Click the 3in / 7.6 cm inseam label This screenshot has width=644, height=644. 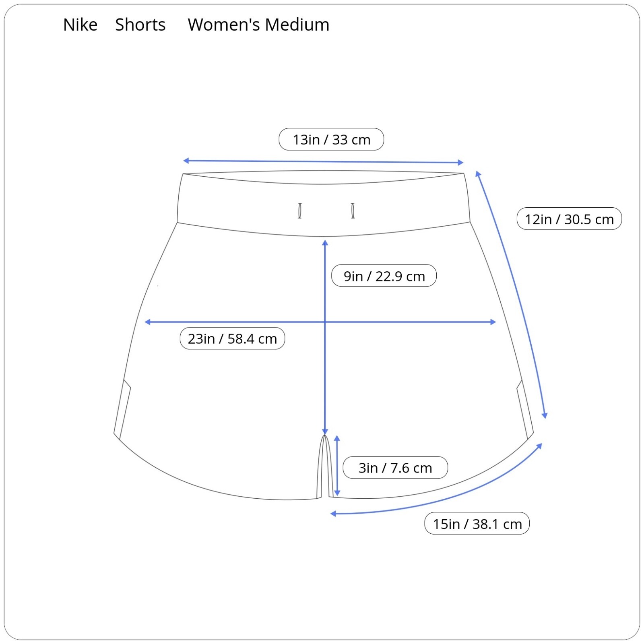click(x=395, y=467)
